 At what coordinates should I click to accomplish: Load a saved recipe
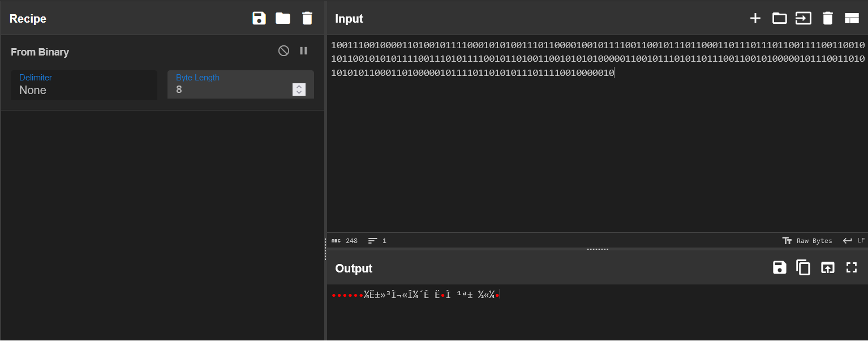click(x=283, y=18)
